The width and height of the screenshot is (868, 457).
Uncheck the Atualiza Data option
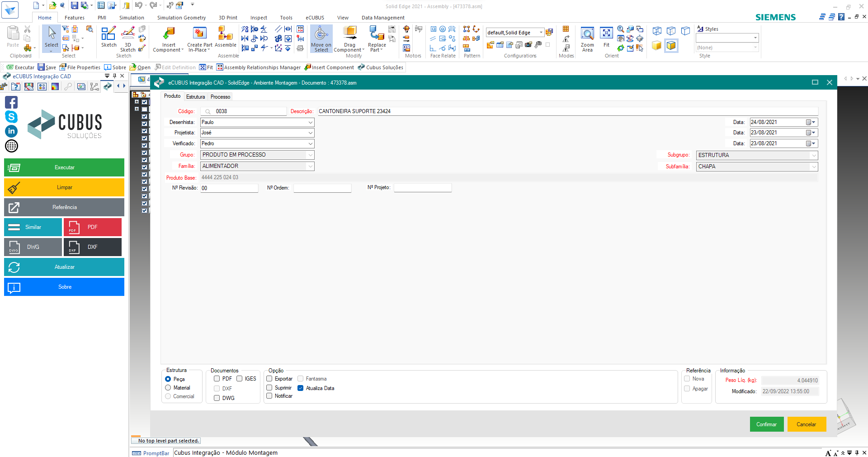click(x=301, y=388)
